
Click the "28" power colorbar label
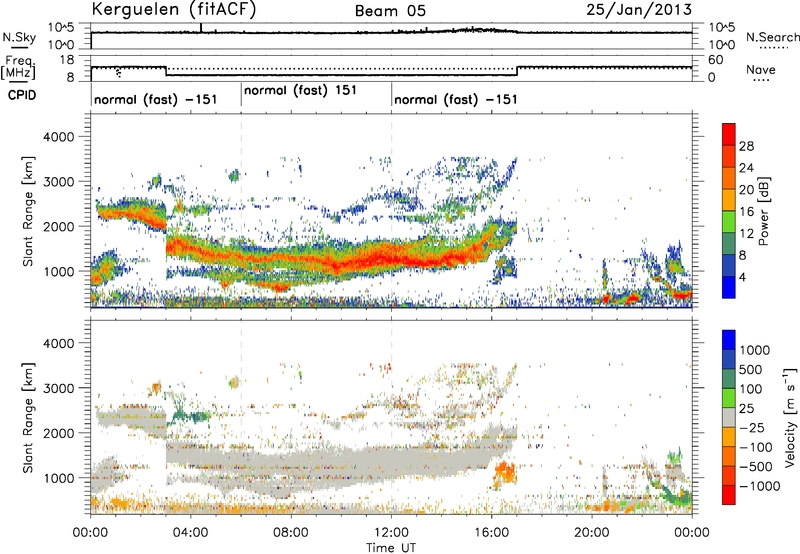[x=746, y=146]
